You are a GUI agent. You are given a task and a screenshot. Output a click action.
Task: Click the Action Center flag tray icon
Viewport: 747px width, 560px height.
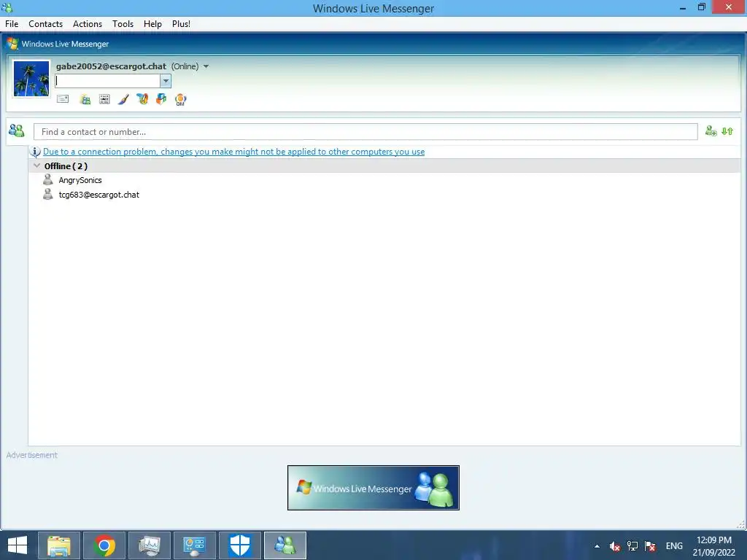click(650, 546)
